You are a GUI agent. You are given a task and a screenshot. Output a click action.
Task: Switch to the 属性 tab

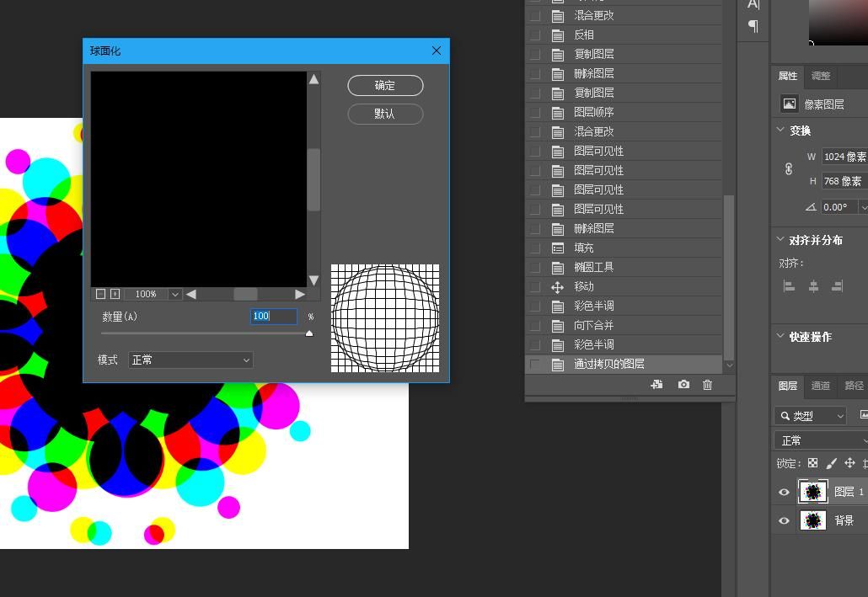tap(788, 76)
